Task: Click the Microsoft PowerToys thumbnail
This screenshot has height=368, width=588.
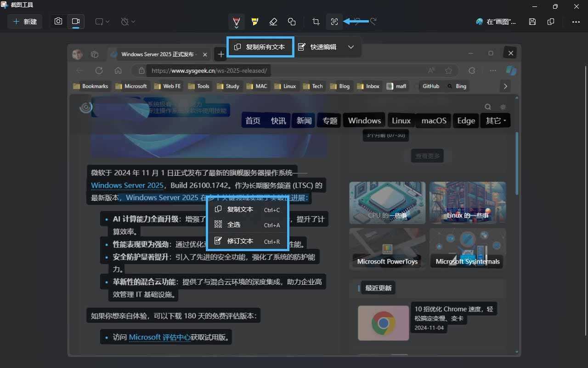Action: [x=387, y=248]
